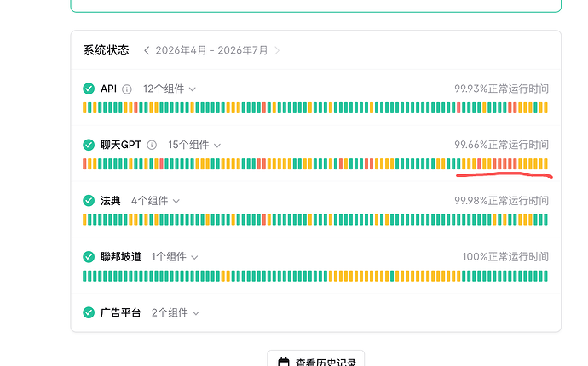The height and width of the screenshot is (366, 588).
Task: Click the 100%正常运行时间 label for 聯邦坡道
Action: pyautogui.click(x=505, y=256)
